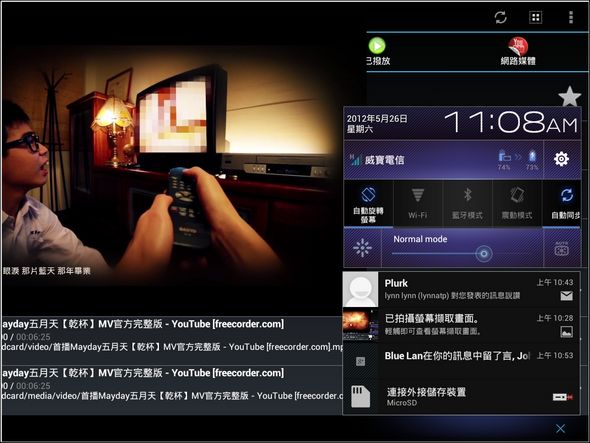Image resolution: width=590 pixels, height=443 pixels.
Task: Toggle 藍牙模式 Bluetooth
Action: [x=467, y=204]
